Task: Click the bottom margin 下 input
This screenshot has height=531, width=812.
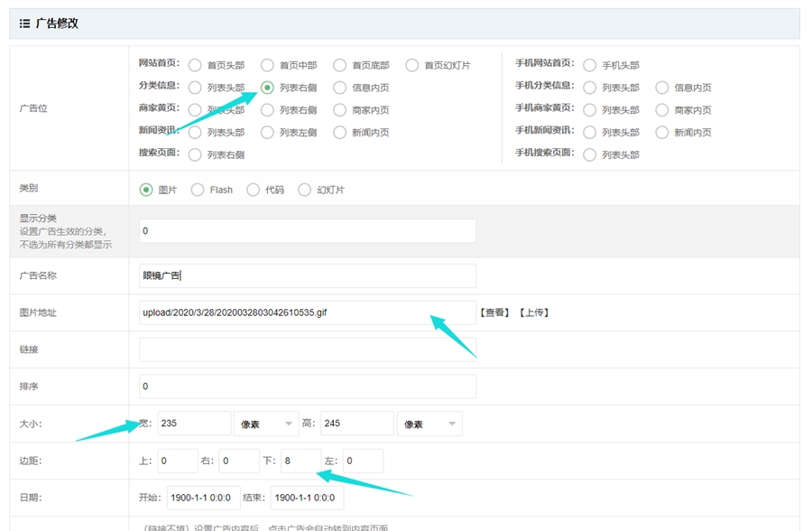Action: click(x=300, y=461)
